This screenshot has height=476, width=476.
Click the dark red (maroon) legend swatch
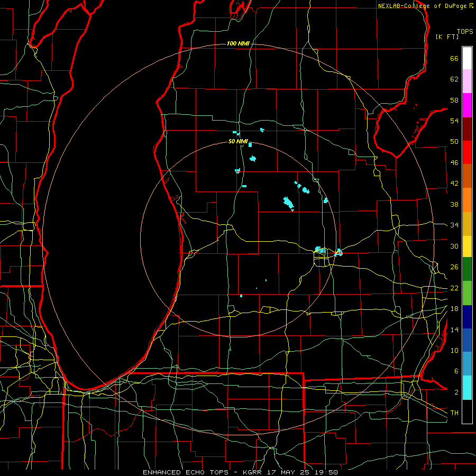(x=467, y=129)
